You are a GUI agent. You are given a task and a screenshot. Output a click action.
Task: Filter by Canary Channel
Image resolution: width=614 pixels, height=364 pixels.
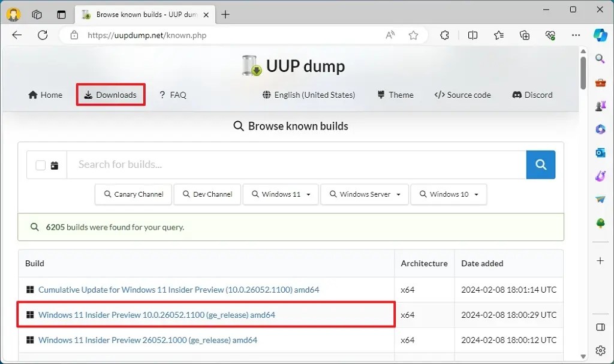coord(134,194)
